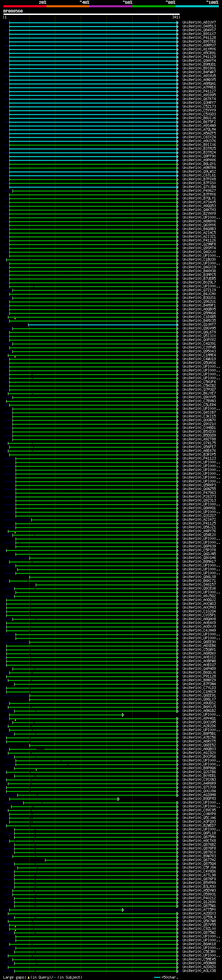Click UniRef100_Q9FF90 label
Screen dimensions: 222x980
click(x=199, y=156)
